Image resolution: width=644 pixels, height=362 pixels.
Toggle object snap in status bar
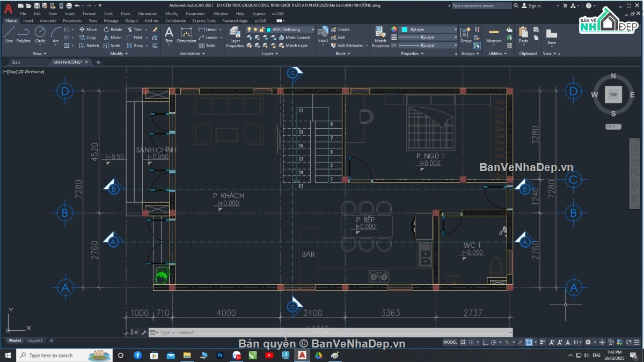click(529, 342)
